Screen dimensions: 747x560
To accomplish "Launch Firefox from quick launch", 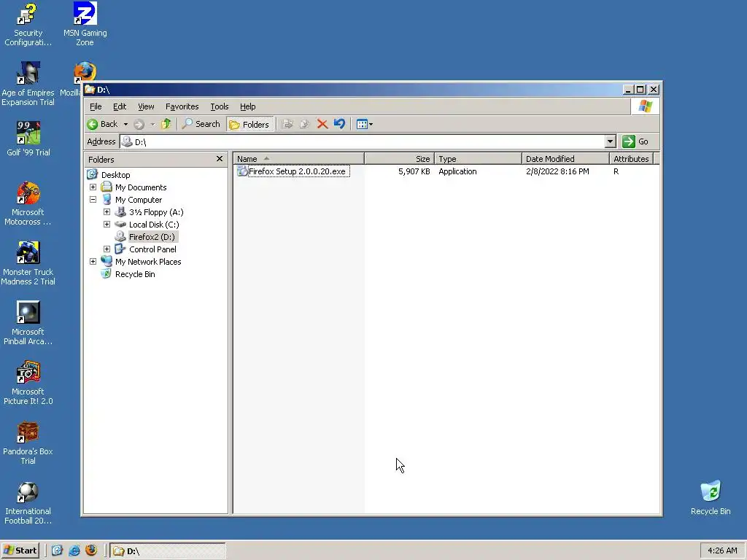I will 91,551.
